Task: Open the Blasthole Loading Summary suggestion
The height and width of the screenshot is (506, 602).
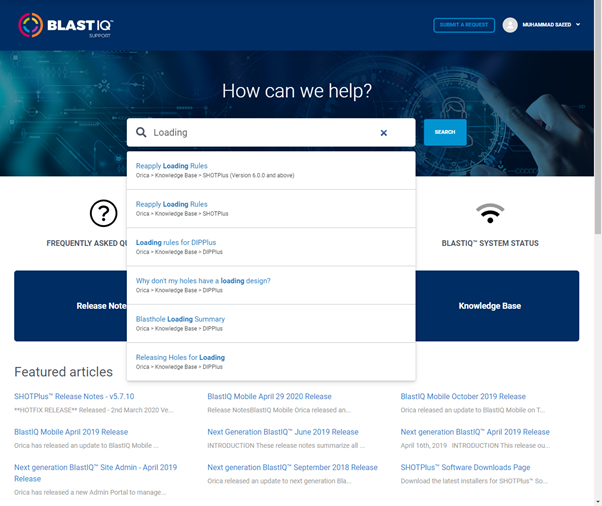Action: (271, 324)
